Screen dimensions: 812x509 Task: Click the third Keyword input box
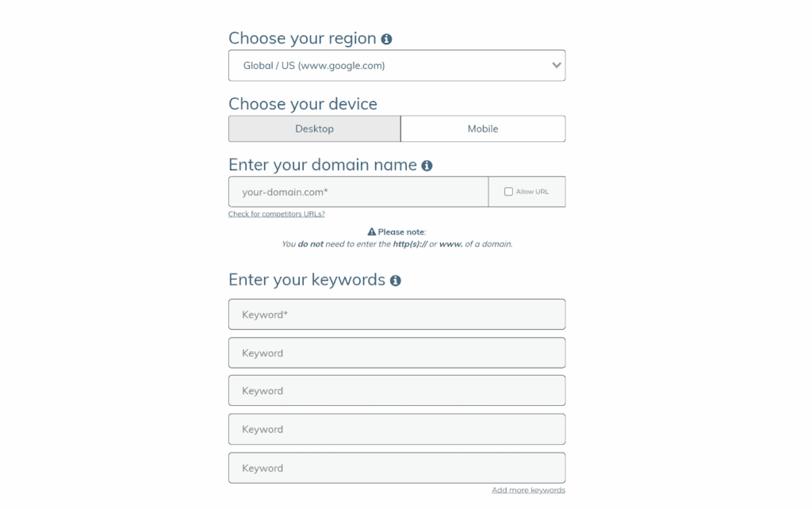pos(396,391)
